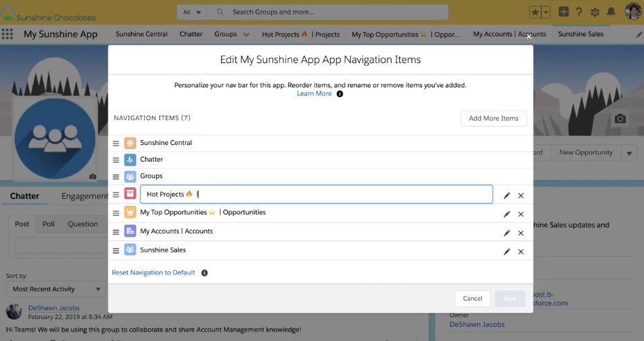Switch to the Chatter feed tab

pos(25,196)
